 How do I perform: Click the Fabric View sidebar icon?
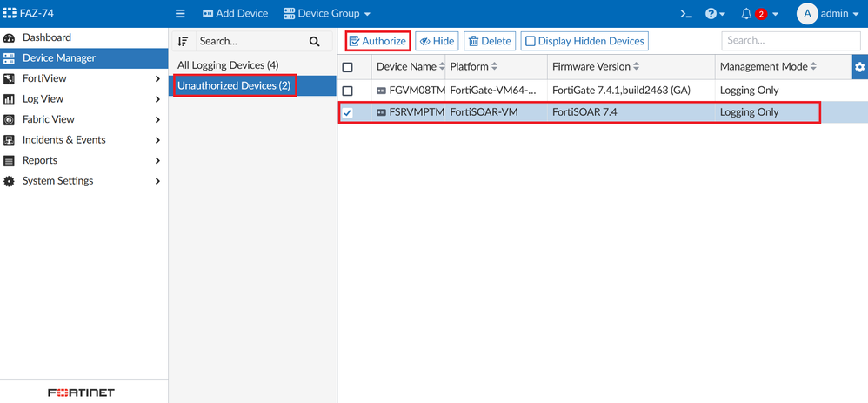[9, 120]
